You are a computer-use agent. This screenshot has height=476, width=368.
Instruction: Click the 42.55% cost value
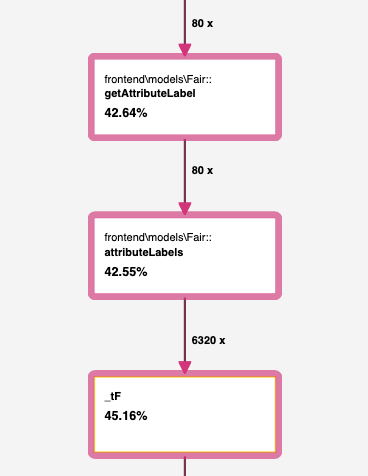126,272
